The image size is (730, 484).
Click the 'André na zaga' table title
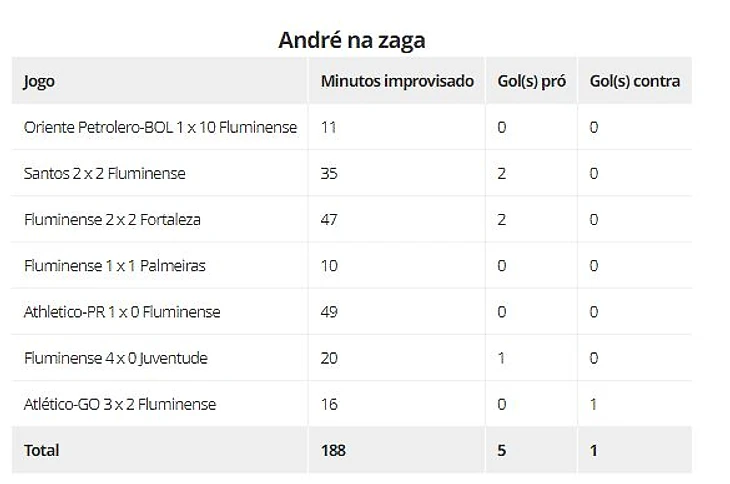[351, 40]
